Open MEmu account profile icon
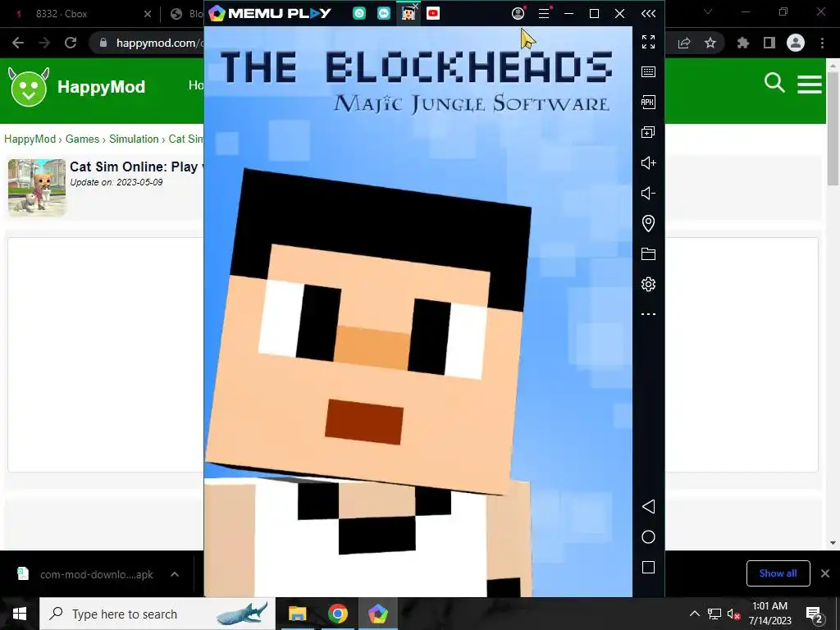 point(518,13)
